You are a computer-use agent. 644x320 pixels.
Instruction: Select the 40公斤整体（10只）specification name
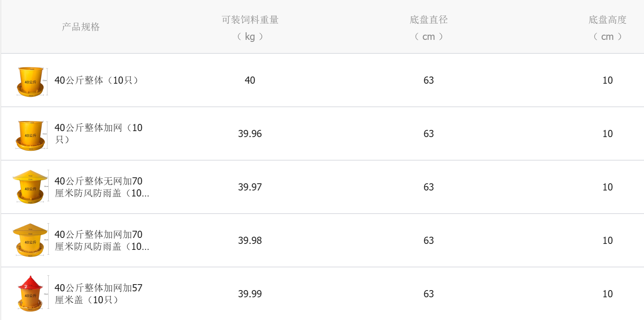click(x=96, y=80)
